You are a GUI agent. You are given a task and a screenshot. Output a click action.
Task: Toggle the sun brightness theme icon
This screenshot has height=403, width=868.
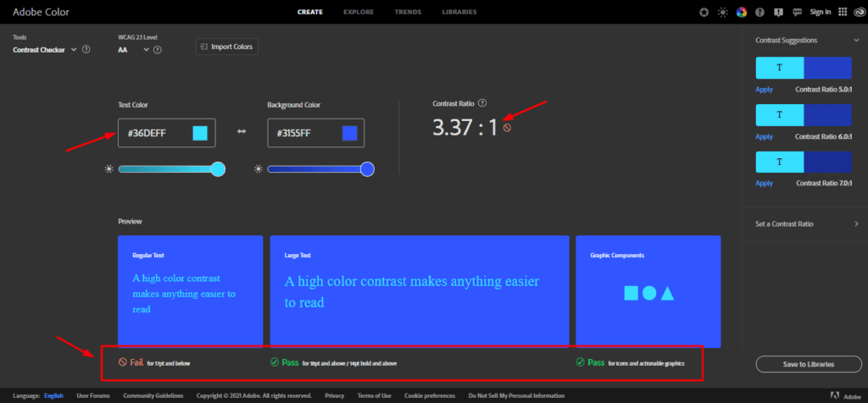[722, 12]
